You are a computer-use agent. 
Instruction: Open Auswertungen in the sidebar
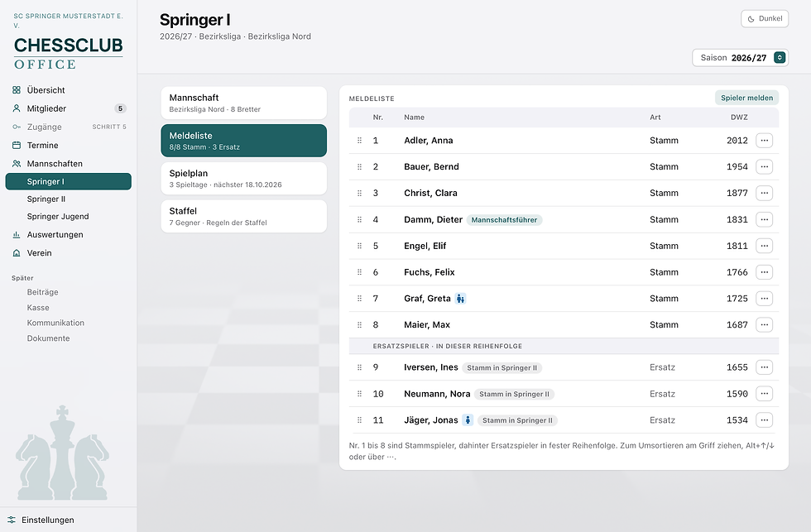point(68,235)
